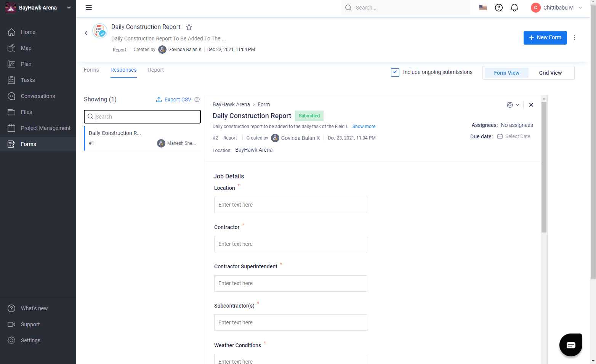
Task: Expand the BayHawk Arena project dropdown
Action: pyautogui.click(x=69, y=8)
